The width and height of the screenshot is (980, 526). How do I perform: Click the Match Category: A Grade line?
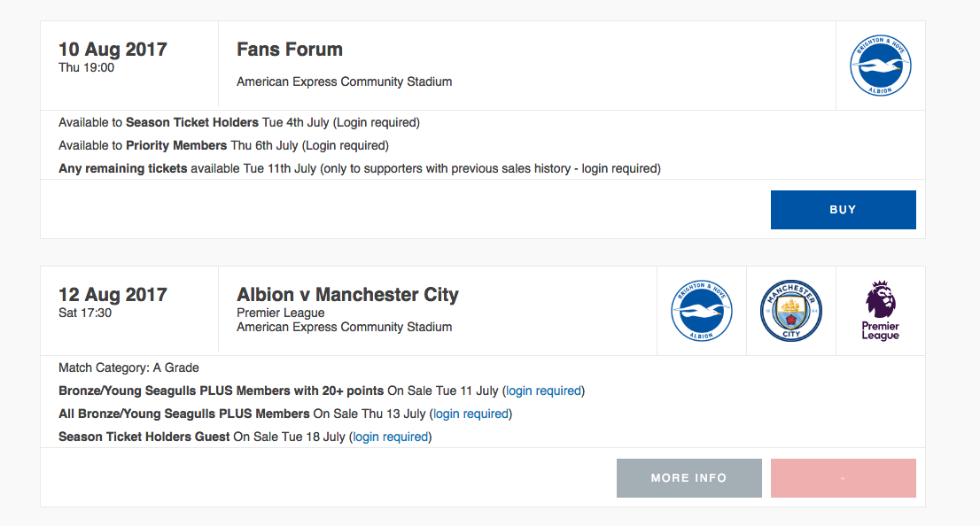pos(128,368)
